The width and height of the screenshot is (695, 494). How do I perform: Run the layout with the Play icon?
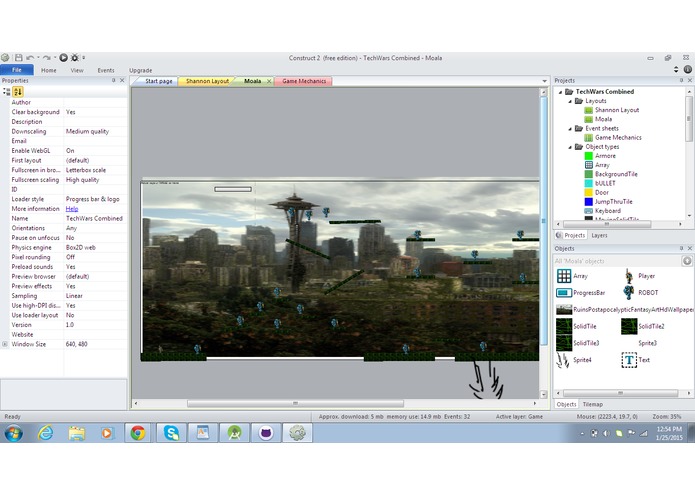(63, 58)
